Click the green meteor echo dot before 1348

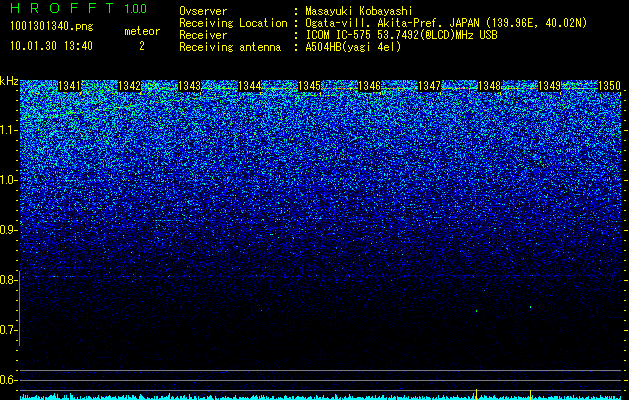click(476, 311)
